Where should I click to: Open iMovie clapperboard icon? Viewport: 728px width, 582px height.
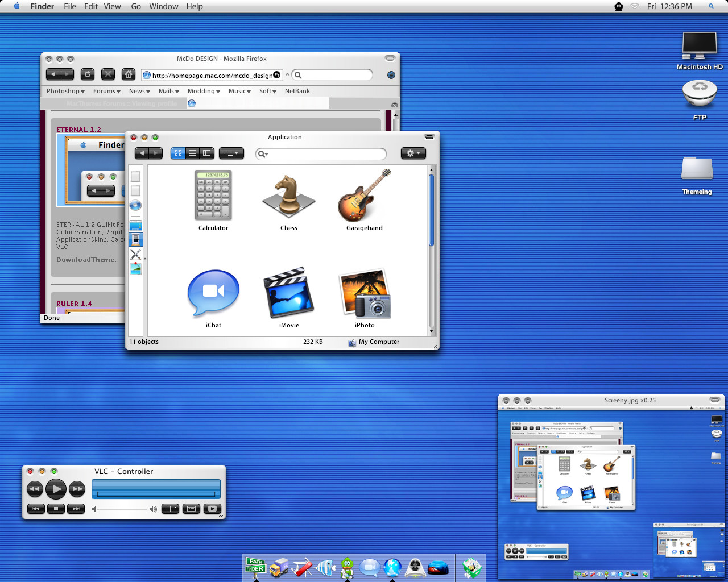pos(289,292)
